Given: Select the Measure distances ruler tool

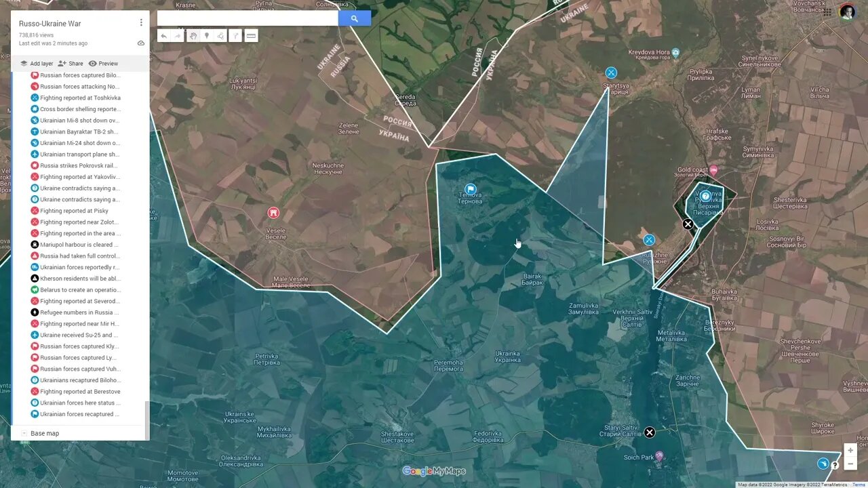Looking at the screenshot, I should [x=252, y=36].
